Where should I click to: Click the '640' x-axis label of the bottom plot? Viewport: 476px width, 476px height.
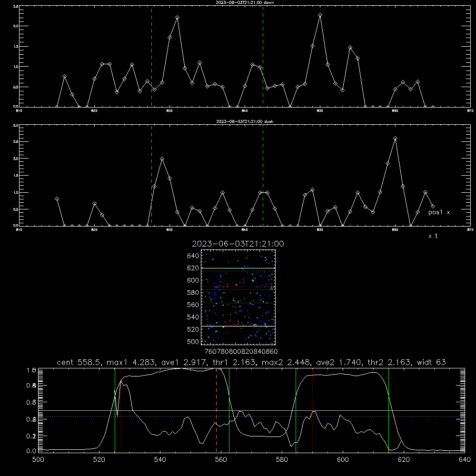coord(465,460)
